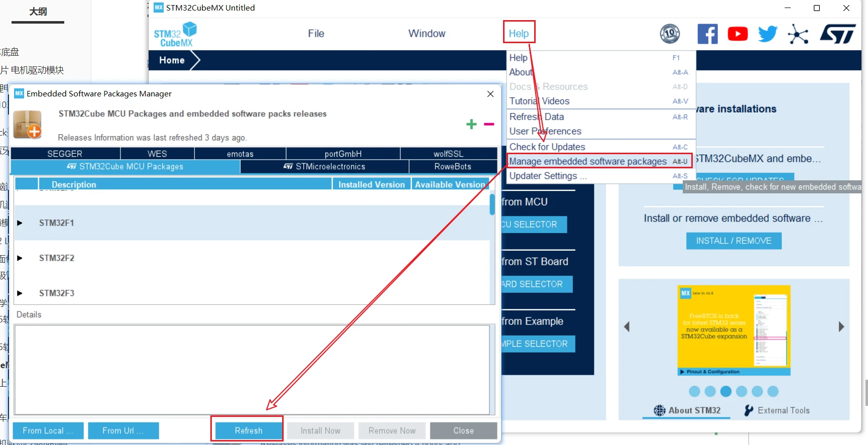Open the Facebook icon in header
This screenshot has width=868, height=445.
pyautogui.click(x=707, y=34)
